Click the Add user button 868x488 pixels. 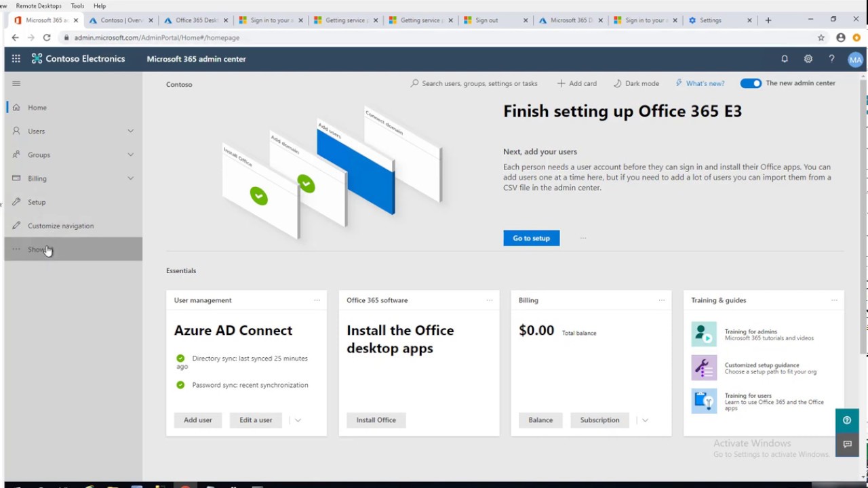pos(198,420)
